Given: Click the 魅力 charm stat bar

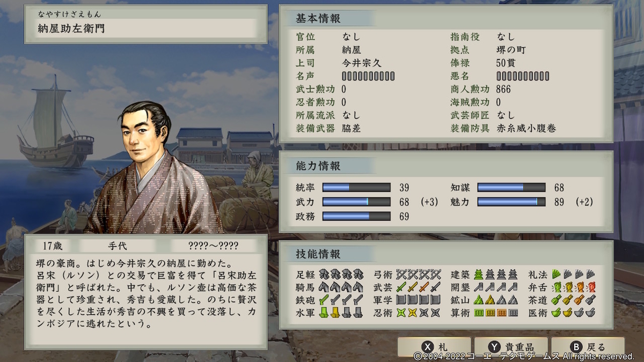Looking at the screenshot, I should point(511,202).
